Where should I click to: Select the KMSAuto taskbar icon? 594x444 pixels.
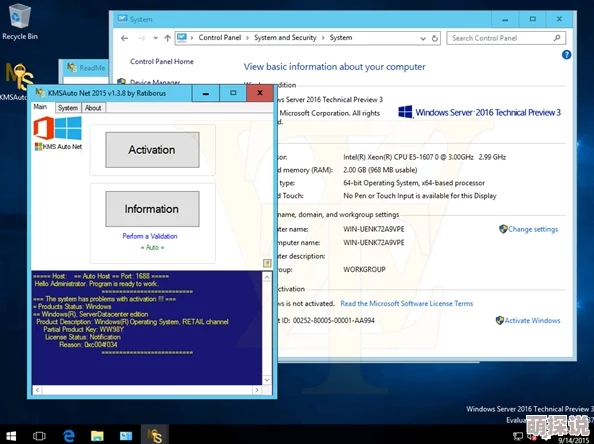(155, 436)
